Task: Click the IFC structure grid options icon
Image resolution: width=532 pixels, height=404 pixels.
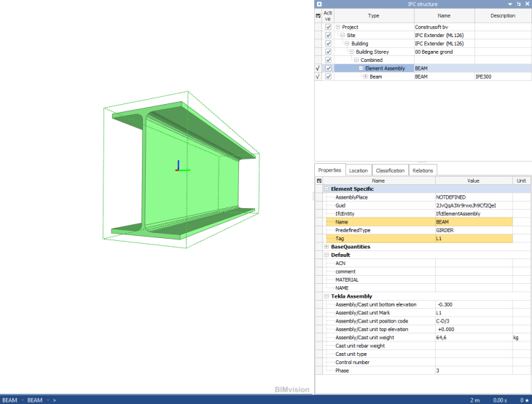Action: [318, 15]
